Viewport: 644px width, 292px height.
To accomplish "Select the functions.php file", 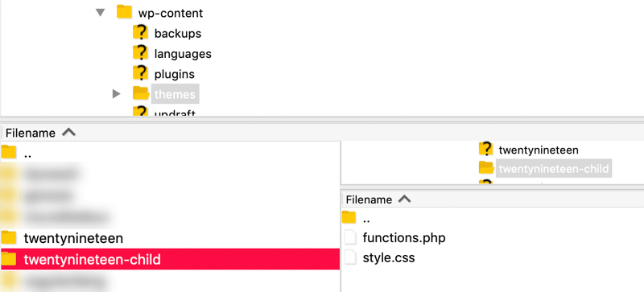I will [404, 238].
